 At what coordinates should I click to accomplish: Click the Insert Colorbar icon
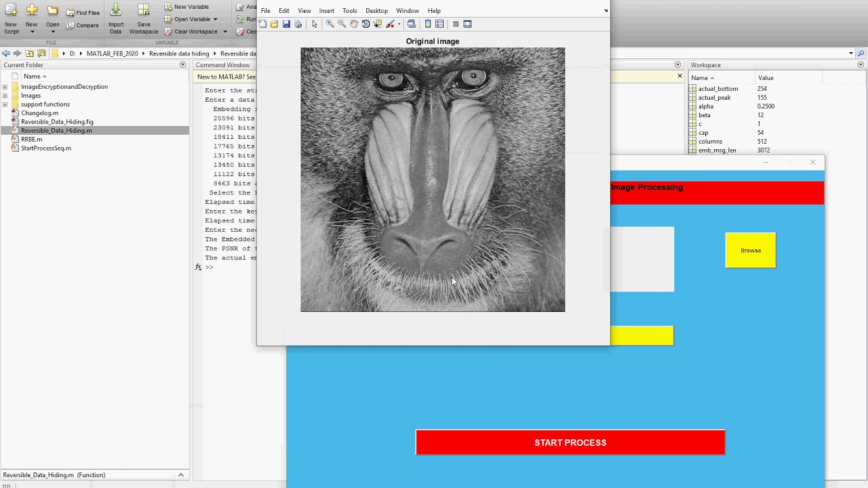click(427, 24)
